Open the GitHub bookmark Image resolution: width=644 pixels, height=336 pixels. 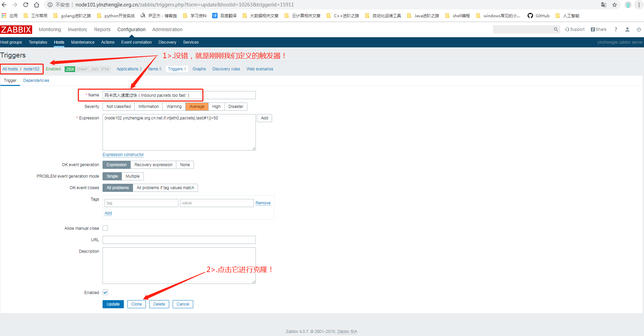pos(538,16)
